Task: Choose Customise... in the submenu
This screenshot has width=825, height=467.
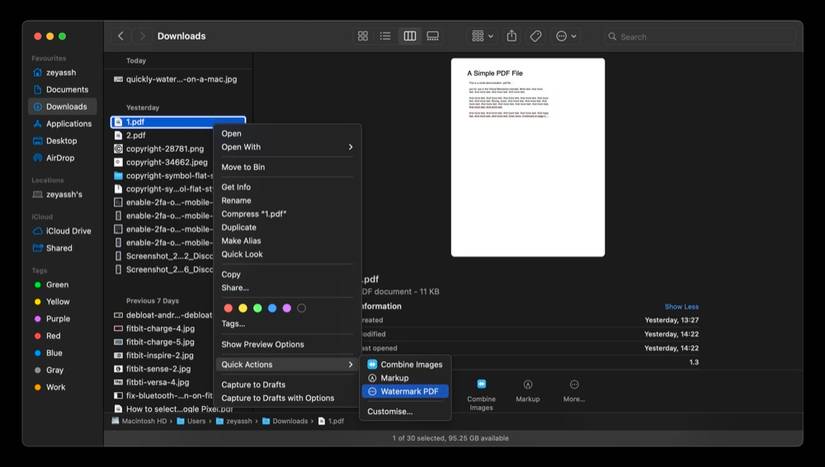Action: [x=405, y=412]
